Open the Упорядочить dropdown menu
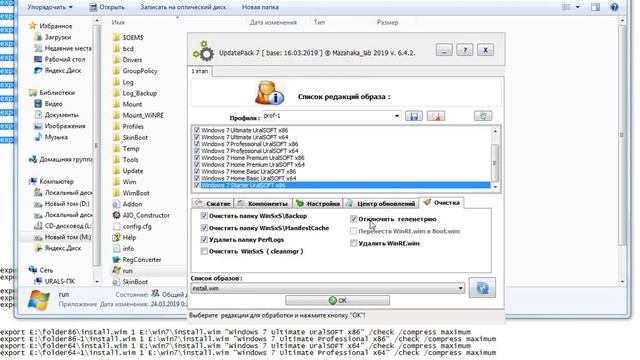640x360 pixels. [50, 7]
